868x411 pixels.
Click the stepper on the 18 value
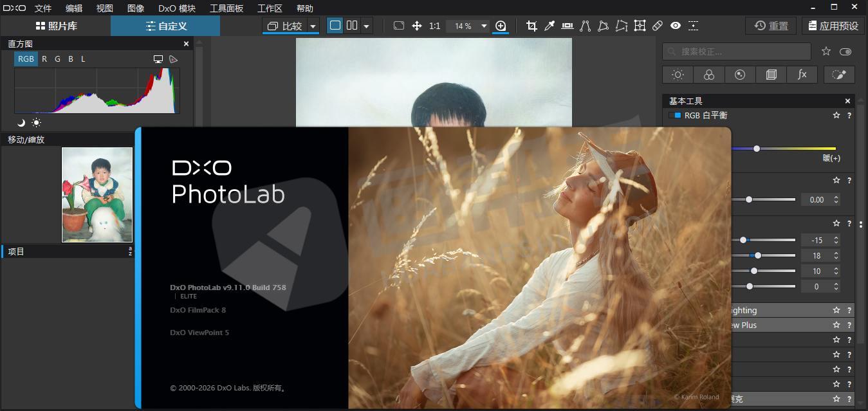[x=836, y=255]
